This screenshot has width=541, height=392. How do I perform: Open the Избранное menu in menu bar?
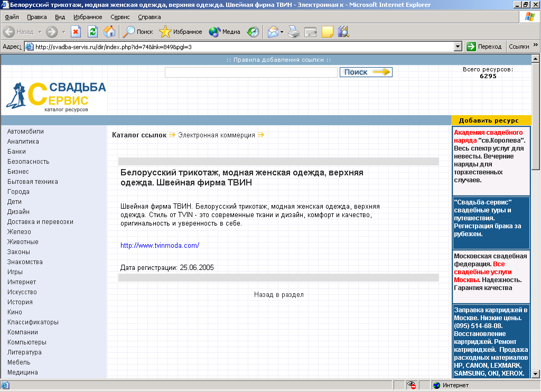88,17
